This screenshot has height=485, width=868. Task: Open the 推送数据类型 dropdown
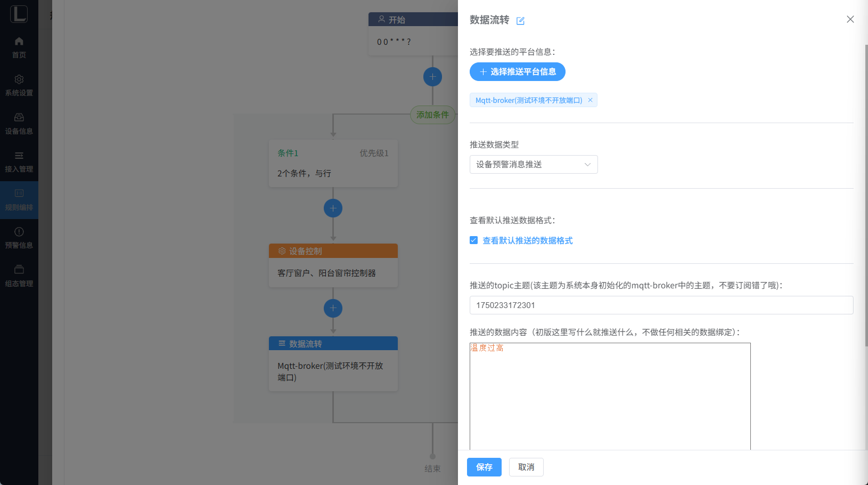click(533, 165)
